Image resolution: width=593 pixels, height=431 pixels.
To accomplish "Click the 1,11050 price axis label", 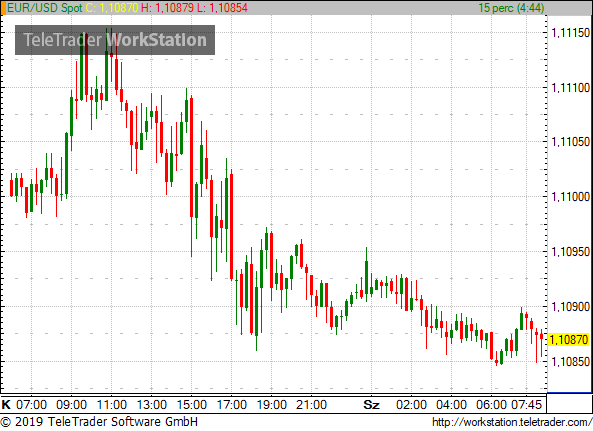I will (x=571, y=142).
